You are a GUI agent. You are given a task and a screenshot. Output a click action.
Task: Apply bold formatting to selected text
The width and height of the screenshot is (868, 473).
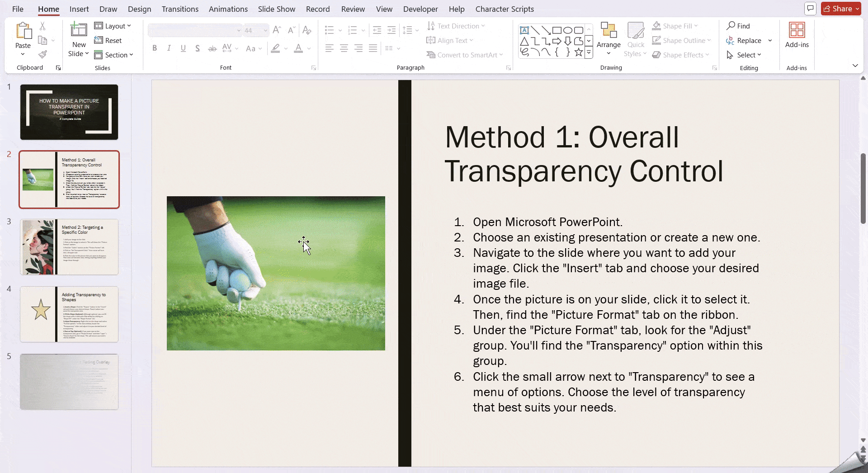[155, 48]
